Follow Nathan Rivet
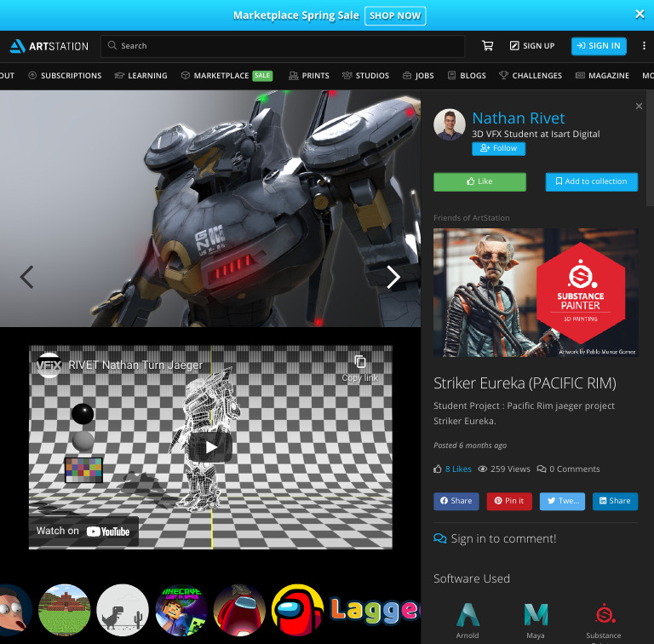The width and height of the screenshot is (654, 644). [498, 148]
